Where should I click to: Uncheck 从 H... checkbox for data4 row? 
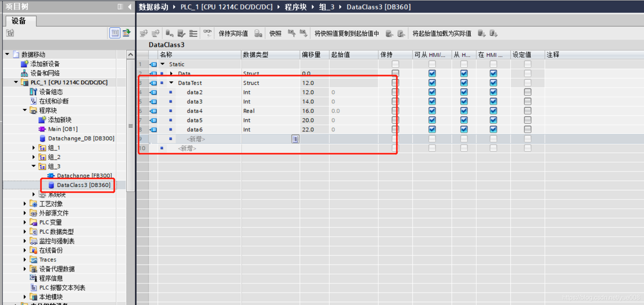464,111
